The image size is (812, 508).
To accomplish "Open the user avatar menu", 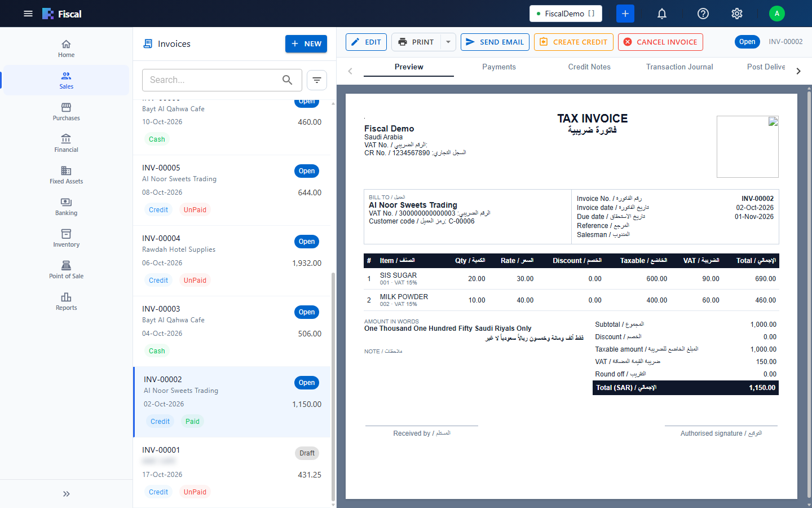I will tap(777, 14).
